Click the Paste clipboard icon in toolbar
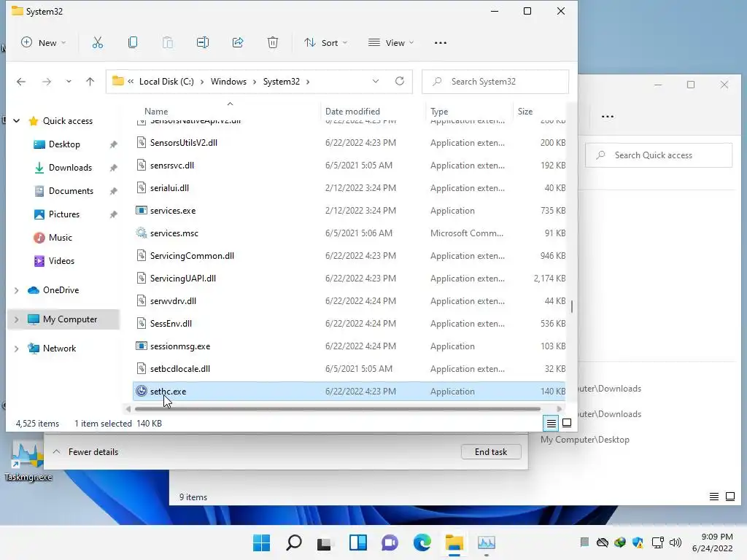This screenshot has width=747, height=560. click(x=168, y=43)
